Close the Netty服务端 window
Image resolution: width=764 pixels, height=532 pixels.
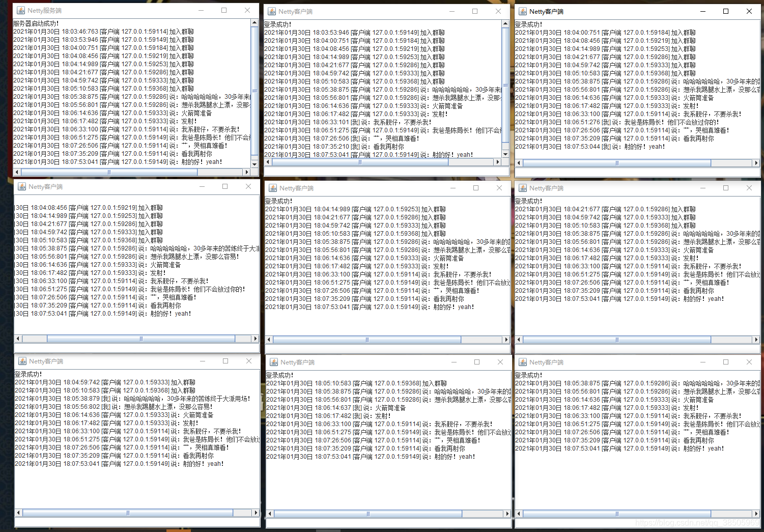click(x=247, y=10)
